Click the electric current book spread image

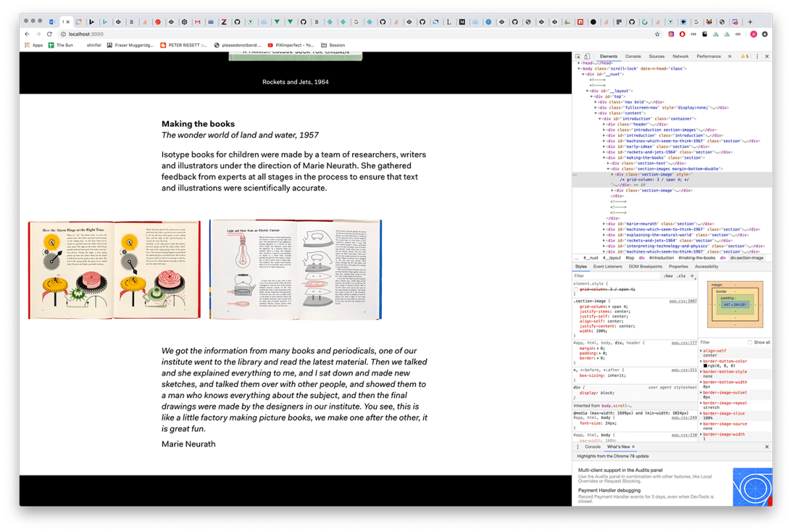pyautogui.click(x=295, y=269)
